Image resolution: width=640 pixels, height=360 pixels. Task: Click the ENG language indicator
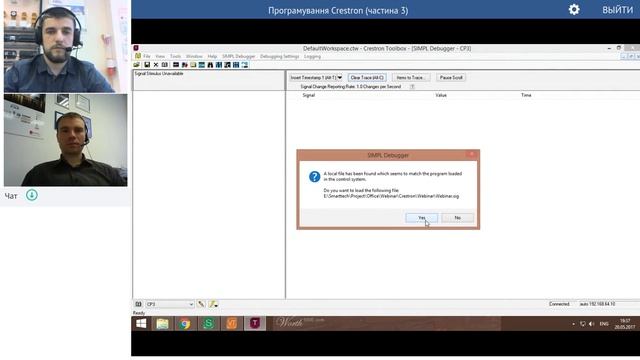tap(604, 324)
